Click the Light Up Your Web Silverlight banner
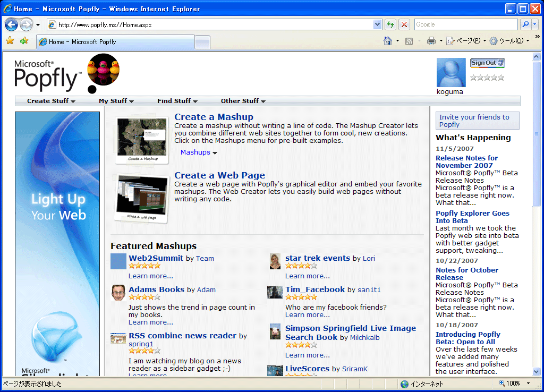This screenshot has height=392, width=544. point(57,244)
